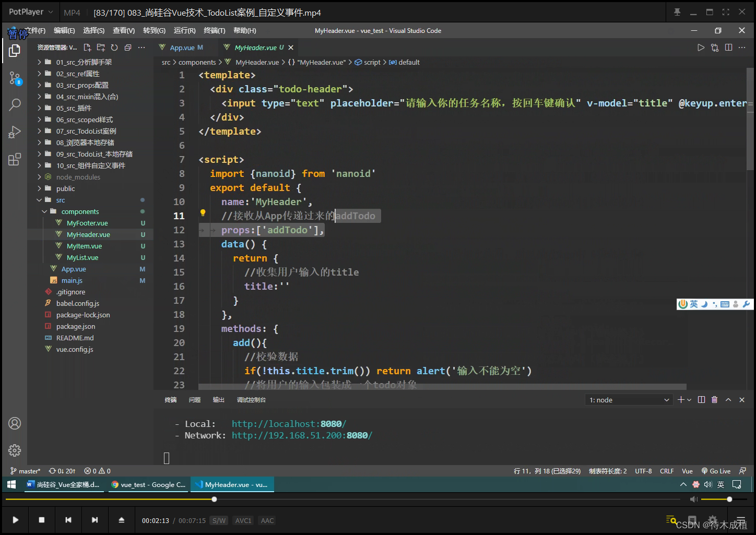Open the Run and Debug view
756x535 pixels.
(x=15, y=132)
